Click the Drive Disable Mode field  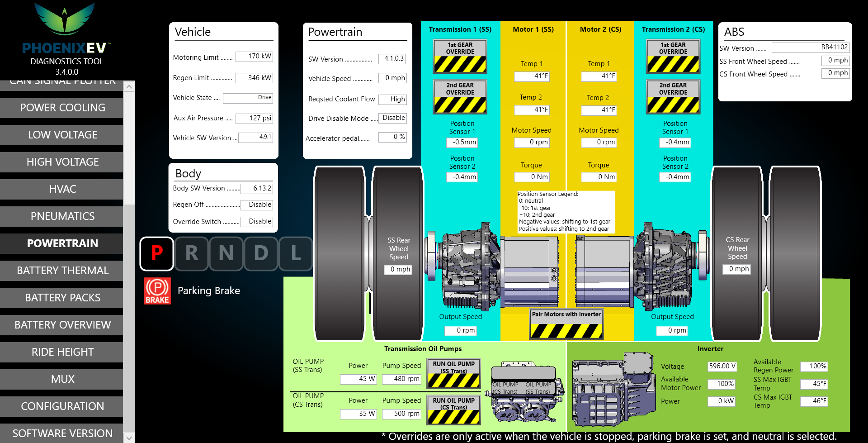[x=392, y=118]
